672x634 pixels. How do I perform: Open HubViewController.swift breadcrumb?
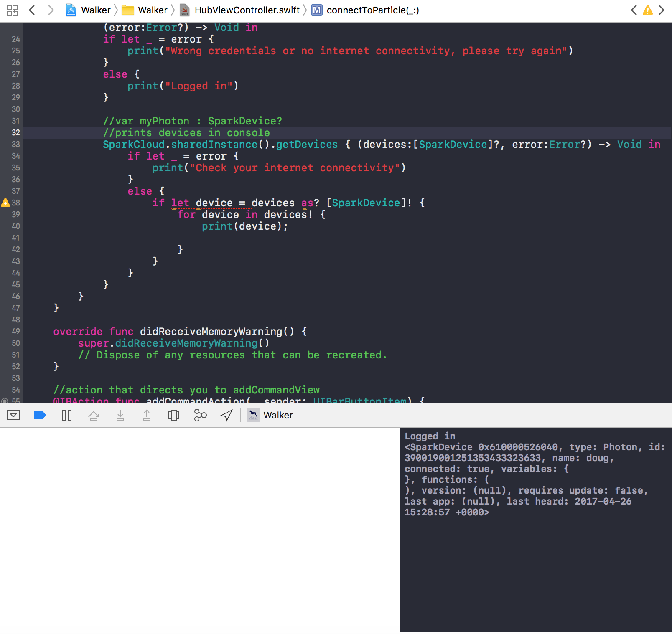tap(239, 10)
